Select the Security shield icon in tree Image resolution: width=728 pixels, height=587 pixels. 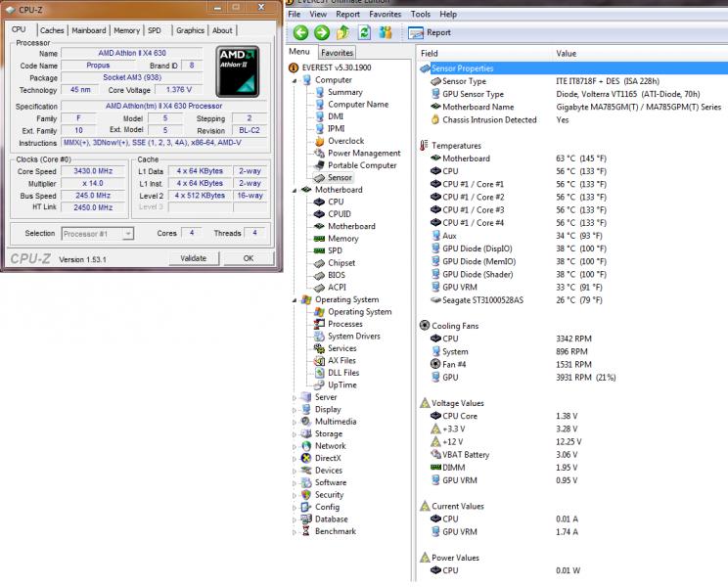(x=306, y=495)
